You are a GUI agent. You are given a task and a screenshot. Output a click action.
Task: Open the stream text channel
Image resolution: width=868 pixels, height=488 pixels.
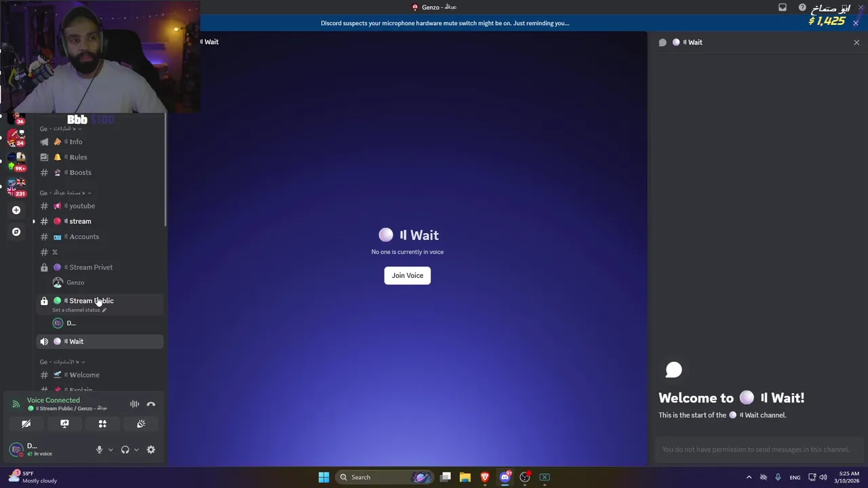(100, 221)
